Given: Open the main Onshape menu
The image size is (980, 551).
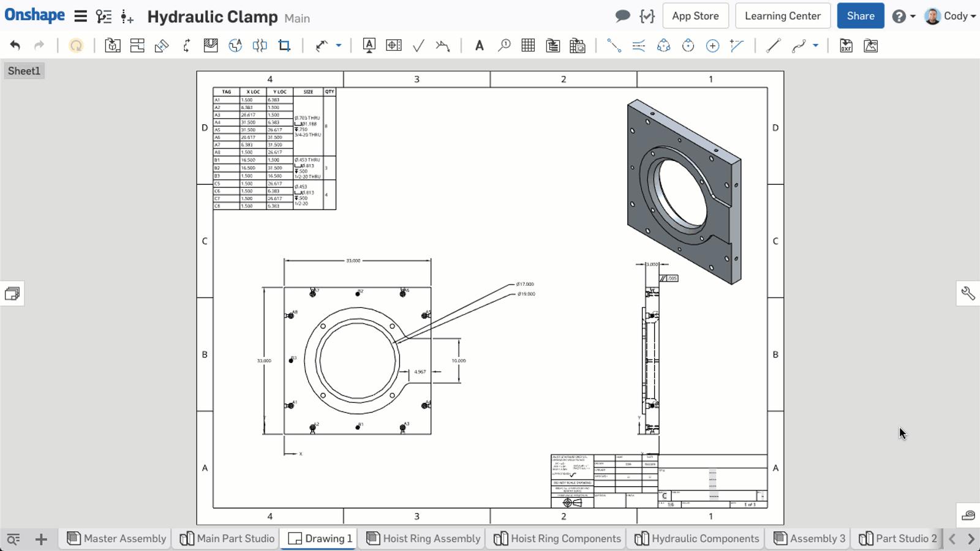Looking at the screenshot, I should tap(80, 16).
